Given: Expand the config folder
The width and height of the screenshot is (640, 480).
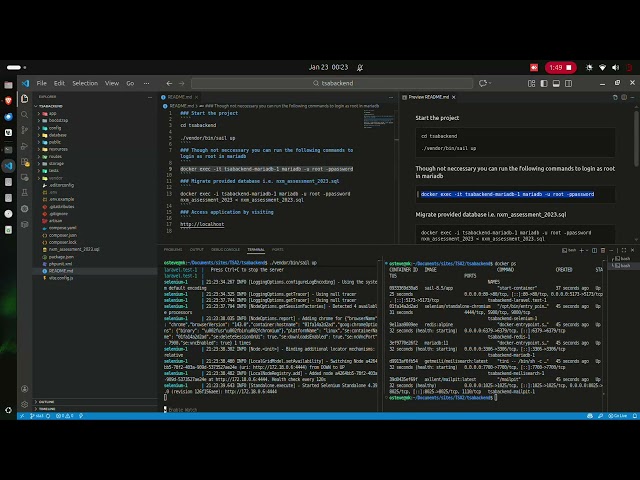Looking at the screenshot, I should pyautogui.click(x=55, y=128).
